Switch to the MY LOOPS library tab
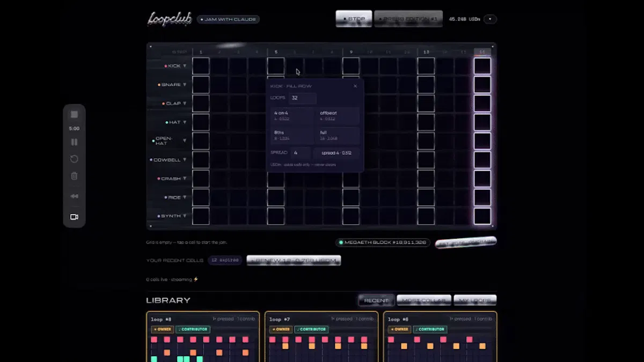644x362 pixels. (475, 300)
